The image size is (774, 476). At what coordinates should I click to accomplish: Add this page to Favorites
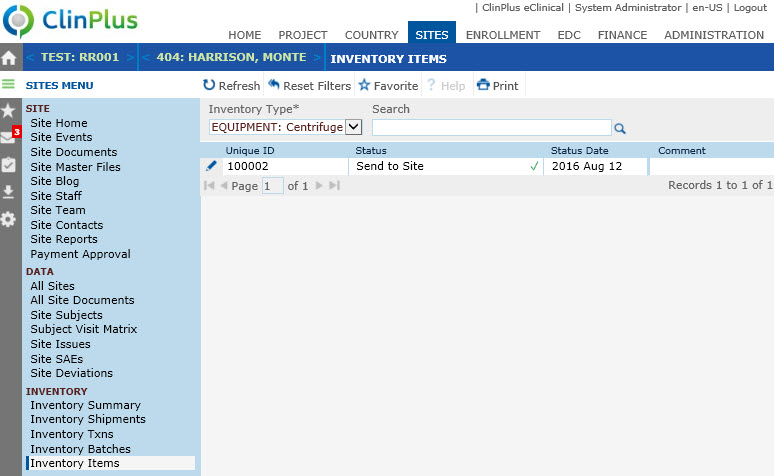point(388,86)
